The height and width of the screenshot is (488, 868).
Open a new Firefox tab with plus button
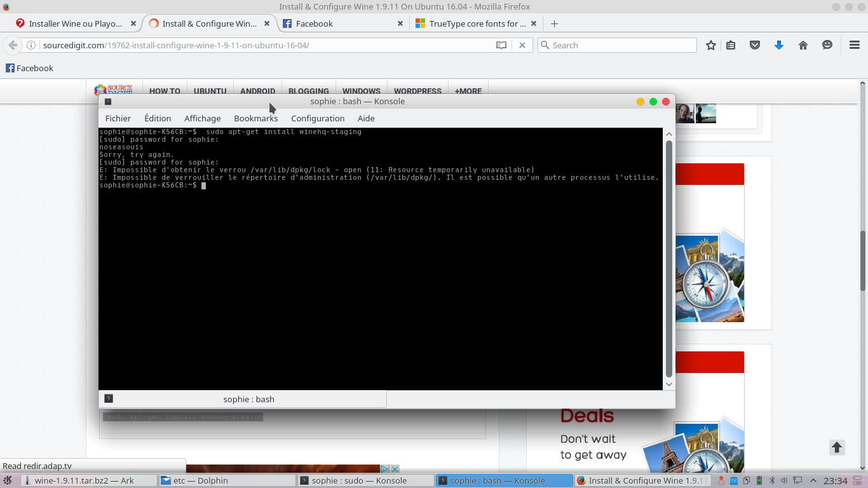pos(554,24)
